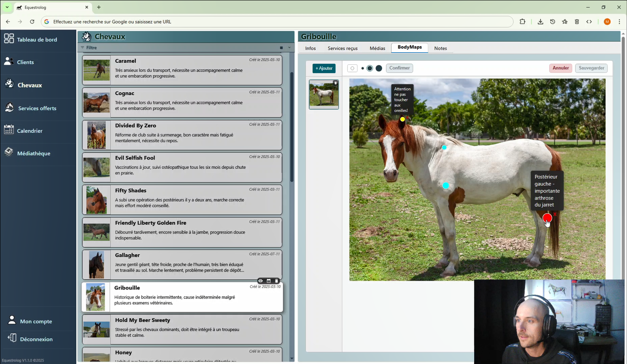Click the Déconnexion logout icon
The image size is (627, 364).
(12, 338)
